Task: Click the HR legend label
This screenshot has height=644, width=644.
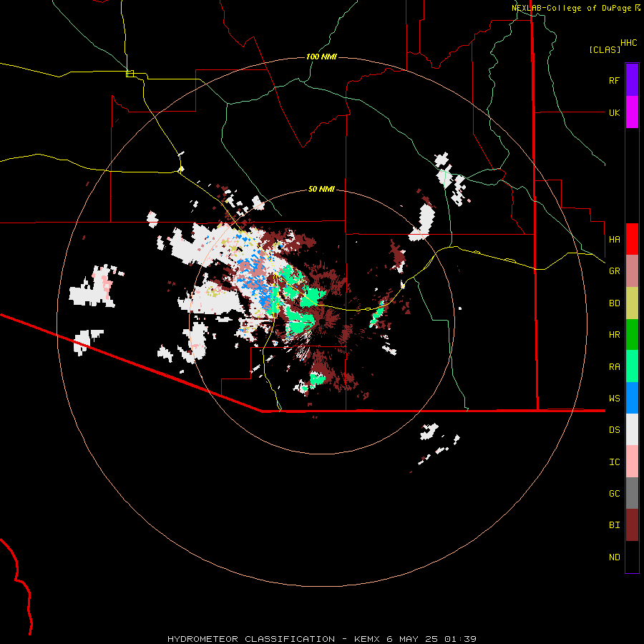Action: tap(614, 335)
